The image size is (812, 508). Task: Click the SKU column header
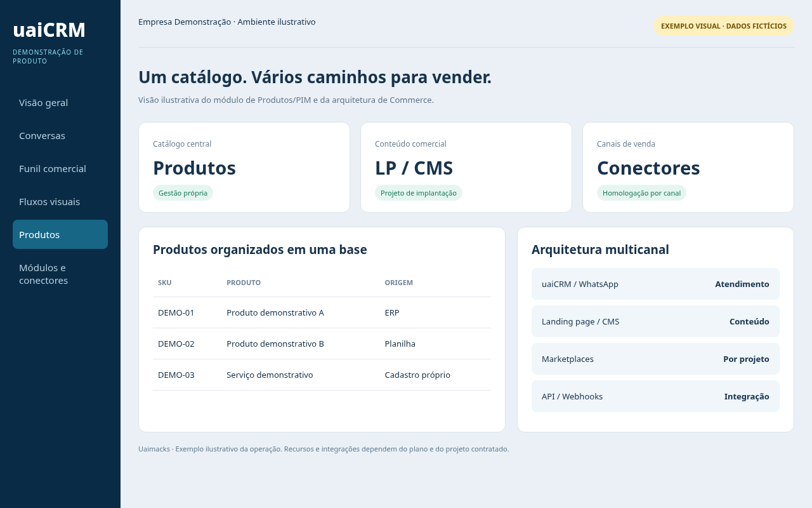tap(165, 283)
